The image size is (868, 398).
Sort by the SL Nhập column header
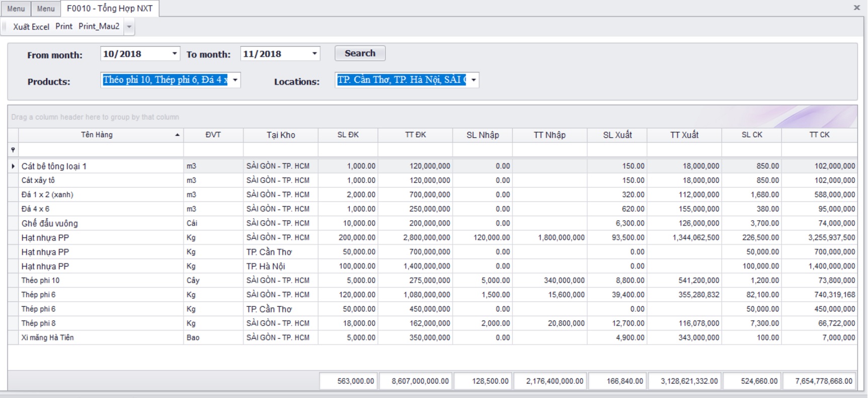click(x=483, y=135)
